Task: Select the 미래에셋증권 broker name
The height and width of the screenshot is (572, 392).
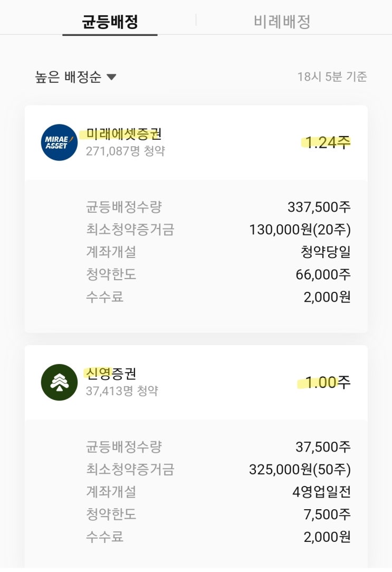Action: (x=123, y=134)
